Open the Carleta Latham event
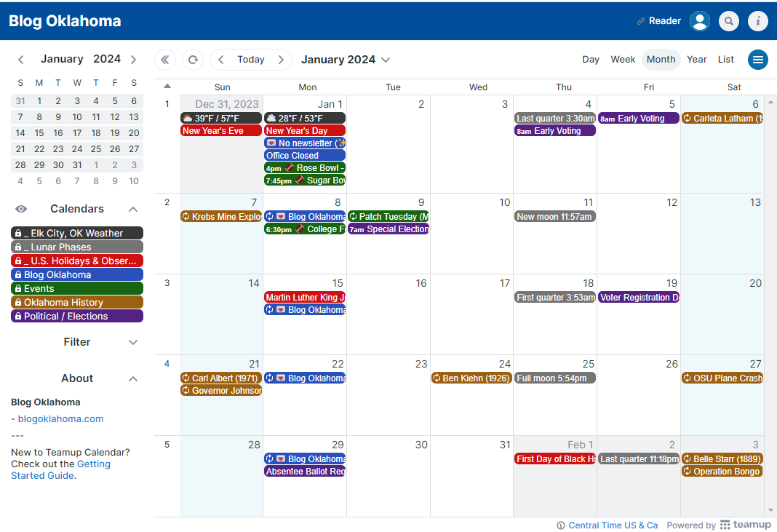The height and width of the screenshot is (532, 777). click(x=722, y=119)
